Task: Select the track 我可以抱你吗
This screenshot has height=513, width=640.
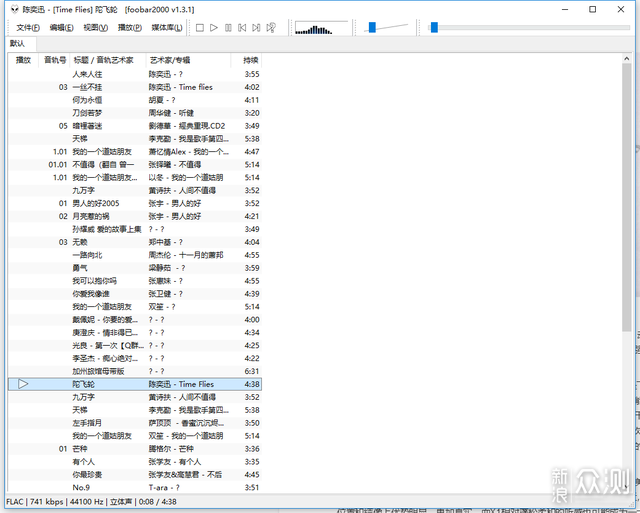Action: (135, 281)
